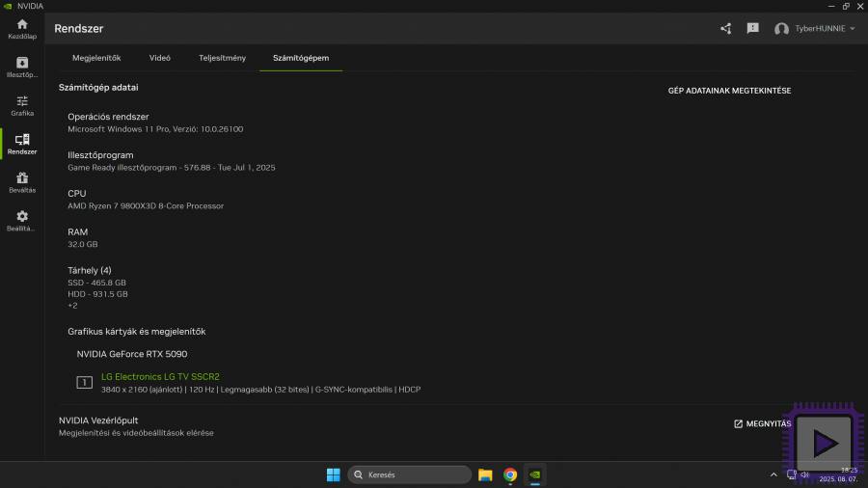This screenshot has width=868, height=488.
Task: Click the display number 1 icon
Action: pyautogui.click(x=84, y=382)
